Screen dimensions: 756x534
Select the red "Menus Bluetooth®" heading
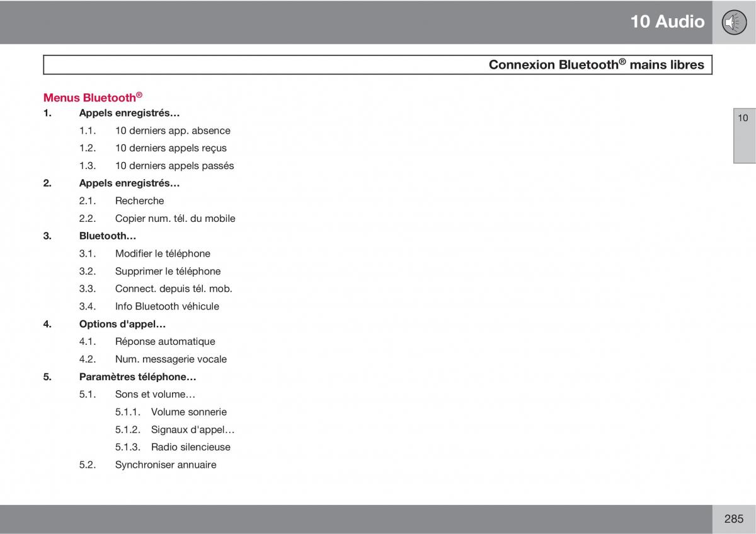[x=93, y=97]
